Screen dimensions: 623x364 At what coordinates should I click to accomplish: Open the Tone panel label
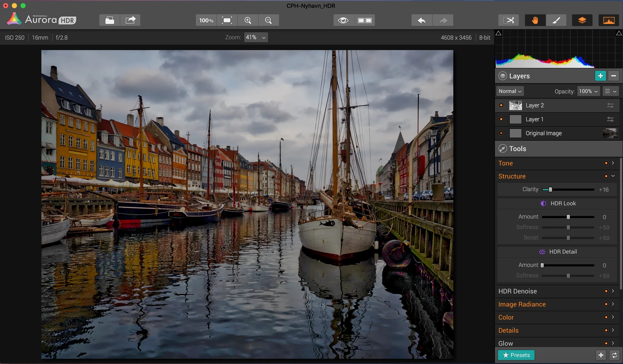(x=505, y=163)
